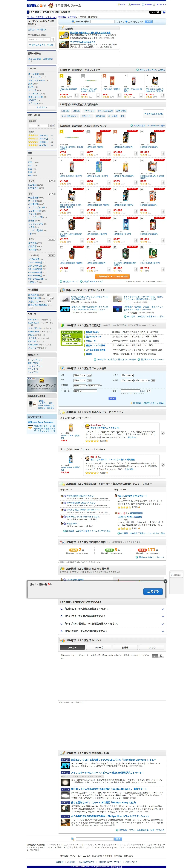
Task: Open 全製品(2145製品) link
Action: (37, 30)
